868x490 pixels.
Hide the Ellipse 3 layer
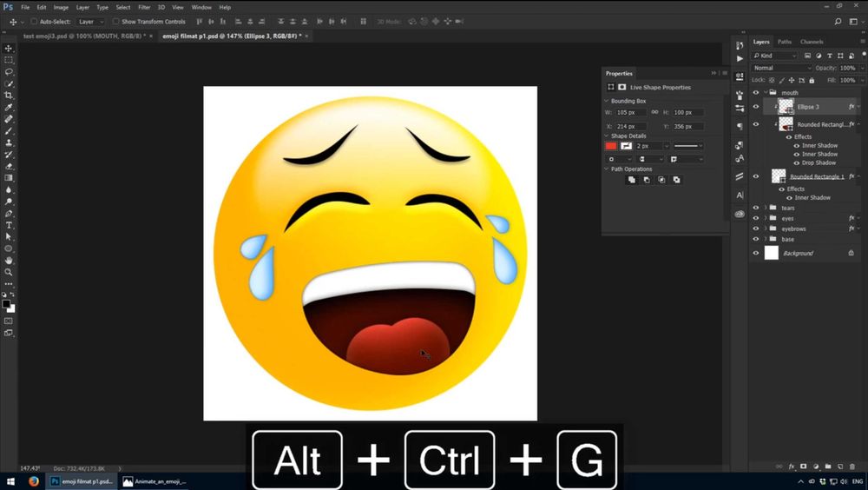click(756, 106)
